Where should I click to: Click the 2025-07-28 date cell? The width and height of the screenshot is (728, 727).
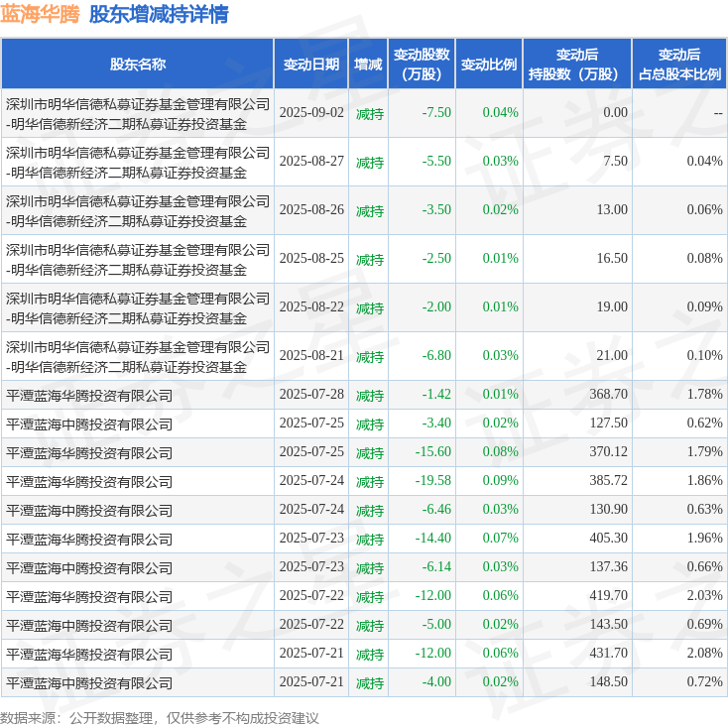pyautogui.click(x=311, y=395)
